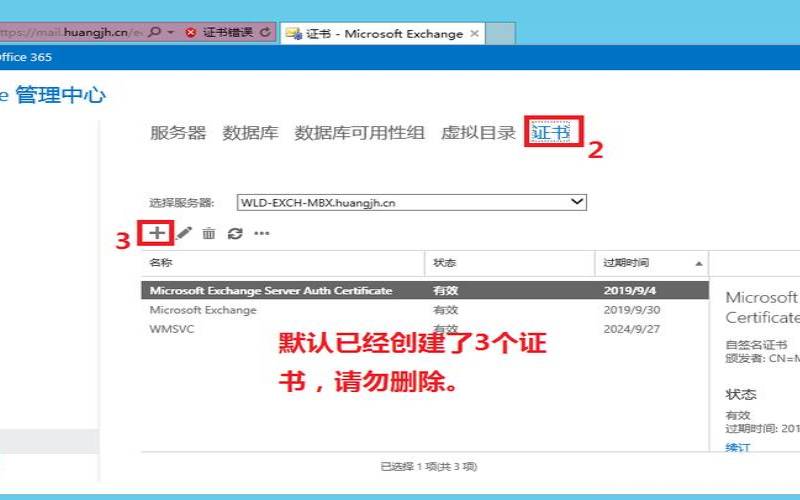800x500 pixels.
Task: Click the address bar URL mail.huangjh.cn
Action: click(x=71, y=32)
